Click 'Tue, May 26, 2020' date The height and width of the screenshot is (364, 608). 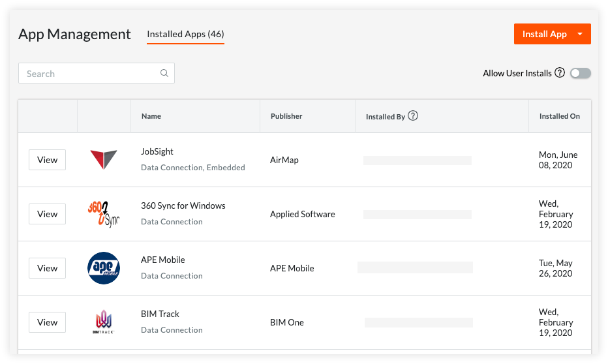[x=555, y=268]
